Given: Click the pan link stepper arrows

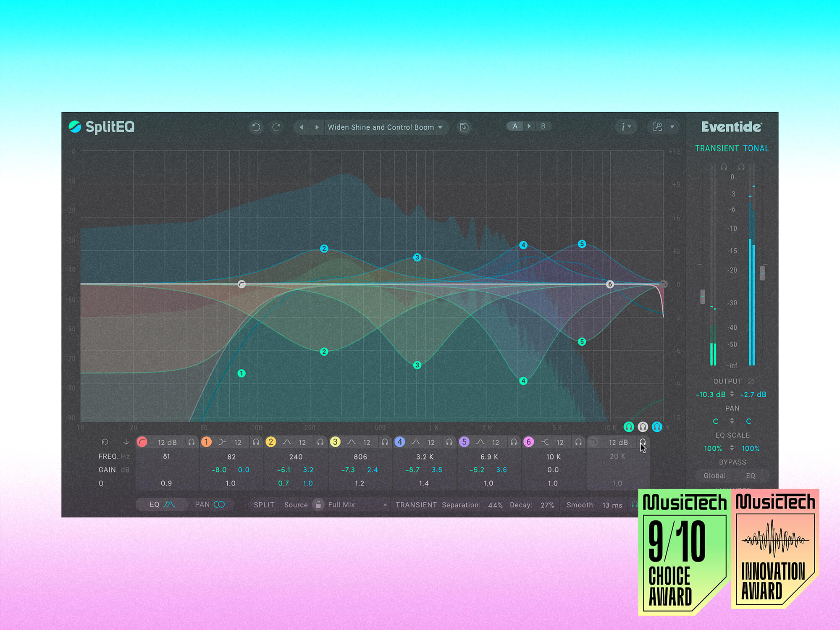Looking at the screenshot, I should [732, 421].
